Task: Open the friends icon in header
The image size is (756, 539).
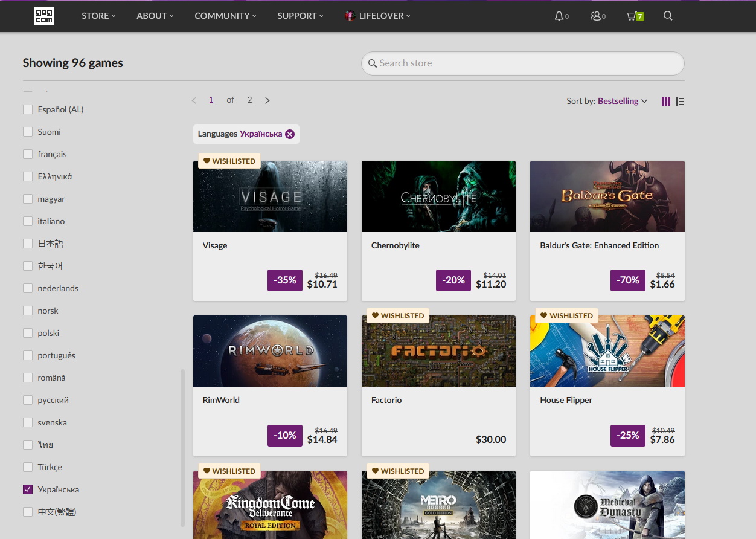Action: [595, 16]
